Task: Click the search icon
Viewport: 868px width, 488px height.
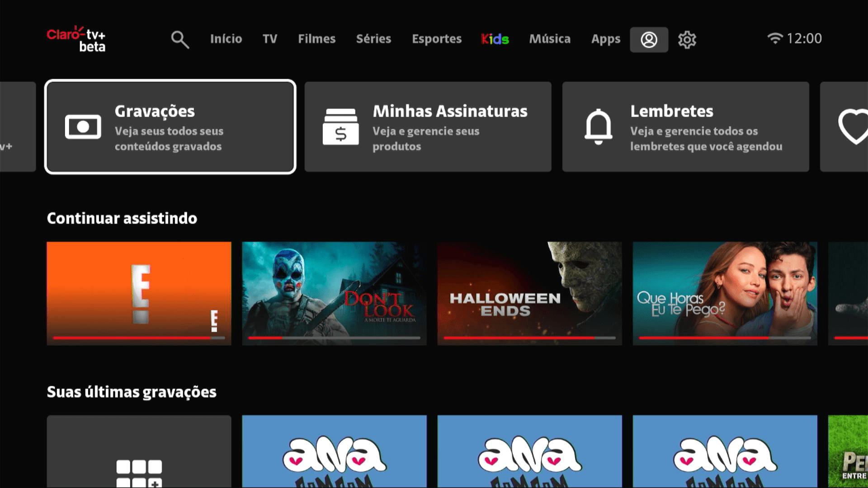Action: pos(179,39)
